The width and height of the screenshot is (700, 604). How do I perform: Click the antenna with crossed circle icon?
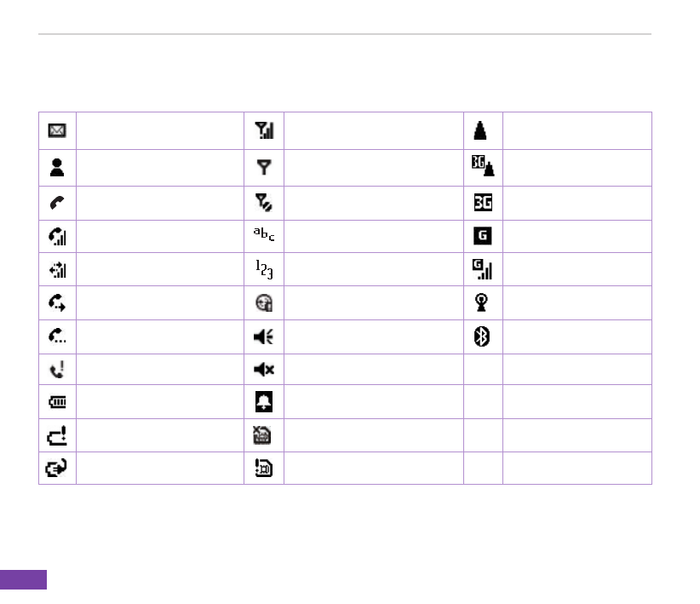tap(264, 204)
